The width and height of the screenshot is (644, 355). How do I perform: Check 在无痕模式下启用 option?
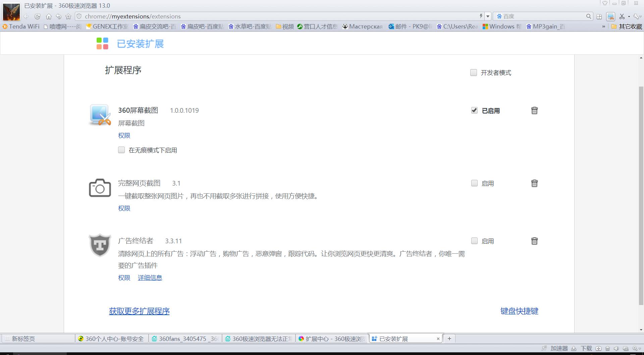point(121,150)
